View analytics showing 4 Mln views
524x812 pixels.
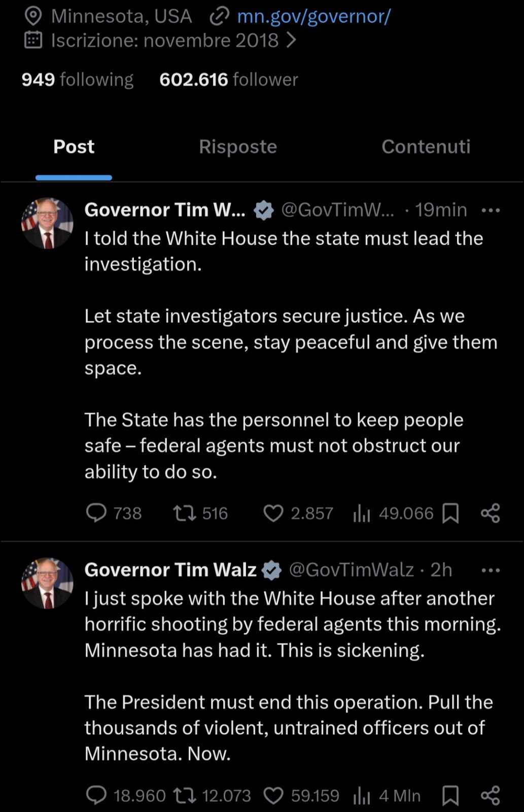click(x=362, y=795)
